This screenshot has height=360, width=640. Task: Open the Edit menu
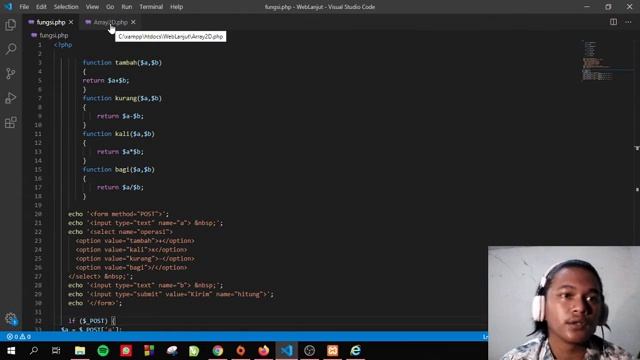[x=41, y=7]
